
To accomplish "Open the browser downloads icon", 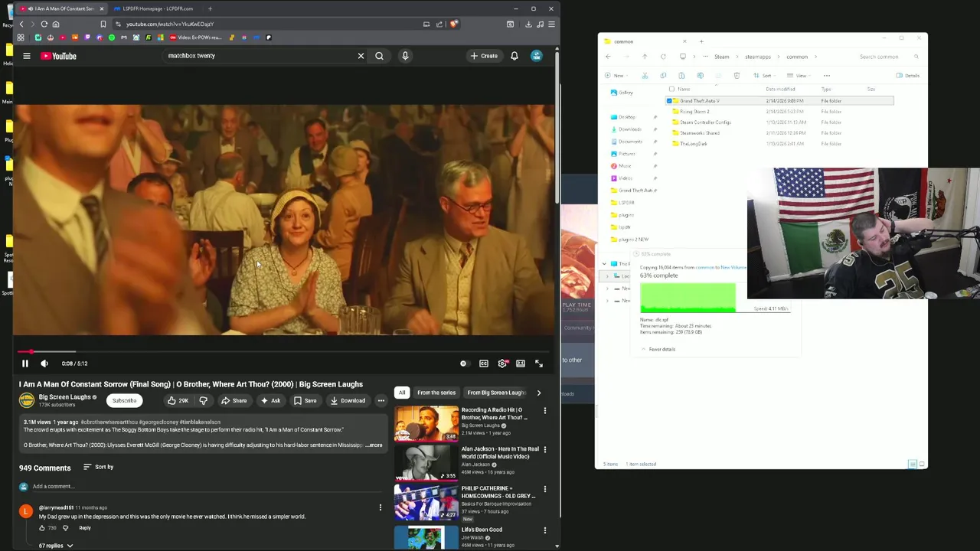I will pos(528,24).
